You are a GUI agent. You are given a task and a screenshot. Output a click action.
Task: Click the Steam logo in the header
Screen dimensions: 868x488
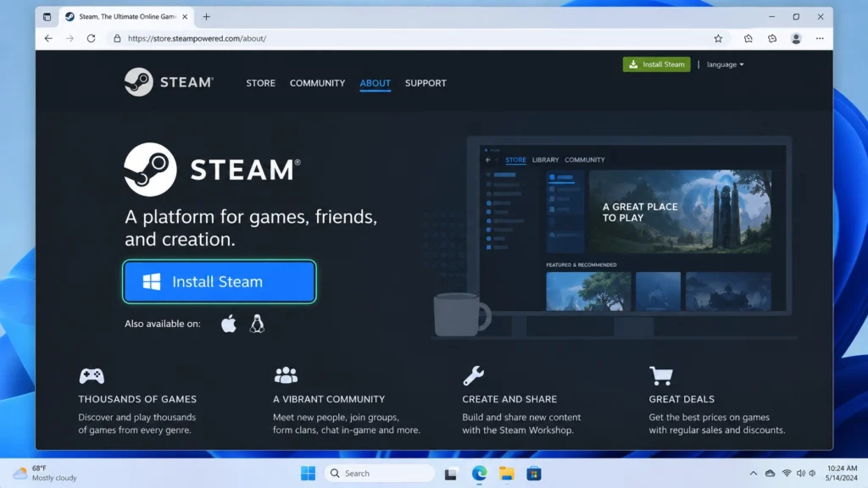169,82
